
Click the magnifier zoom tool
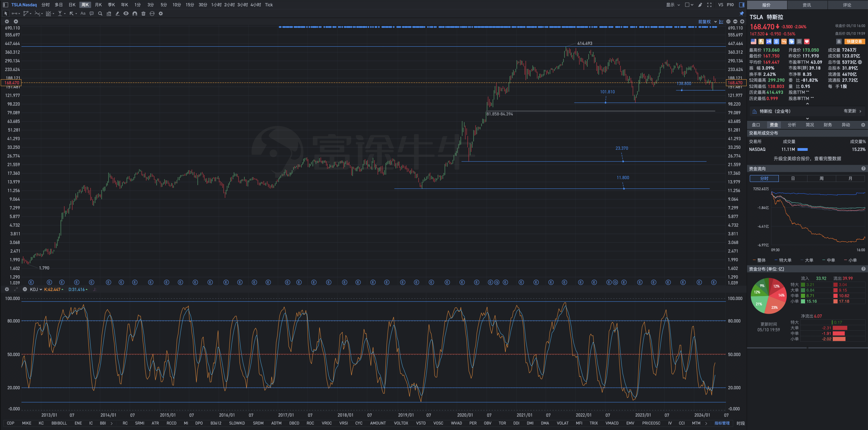coord(100,13)
